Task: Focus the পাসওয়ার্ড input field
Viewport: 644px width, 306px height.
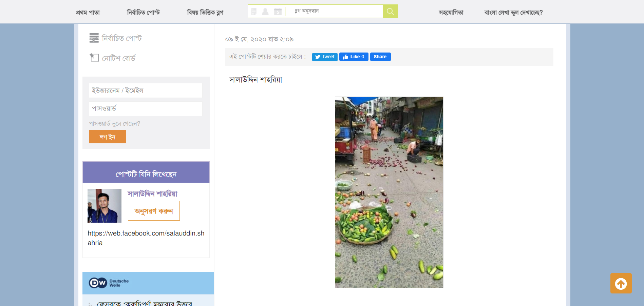Action: pos(146,109)
